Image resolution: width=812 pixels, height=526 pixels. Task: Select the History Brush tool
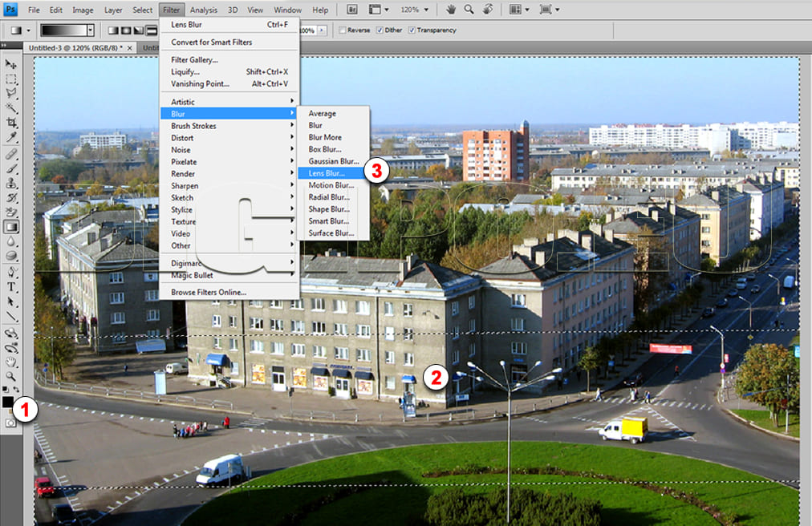(11, 198)
